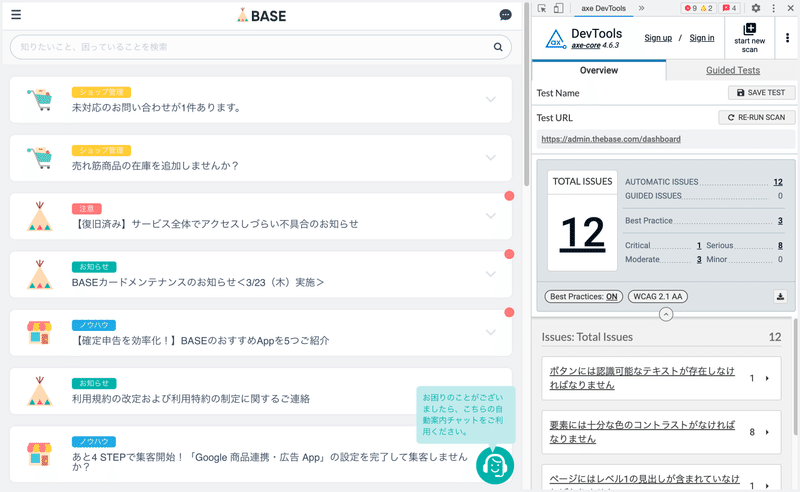Expand arrow for color contrast issue row
This screenshot has width=800, height=492.
767,432
